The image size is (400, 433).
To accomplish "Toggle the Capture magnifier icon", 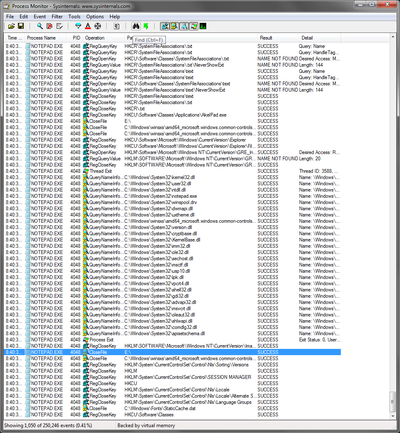I will pos(40,26).
